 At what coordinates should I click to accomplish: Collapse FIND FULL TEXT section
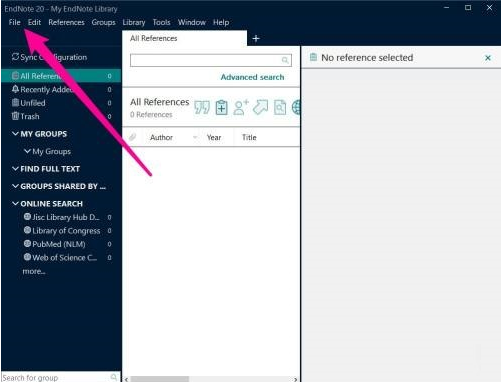[x=15, y=169]
